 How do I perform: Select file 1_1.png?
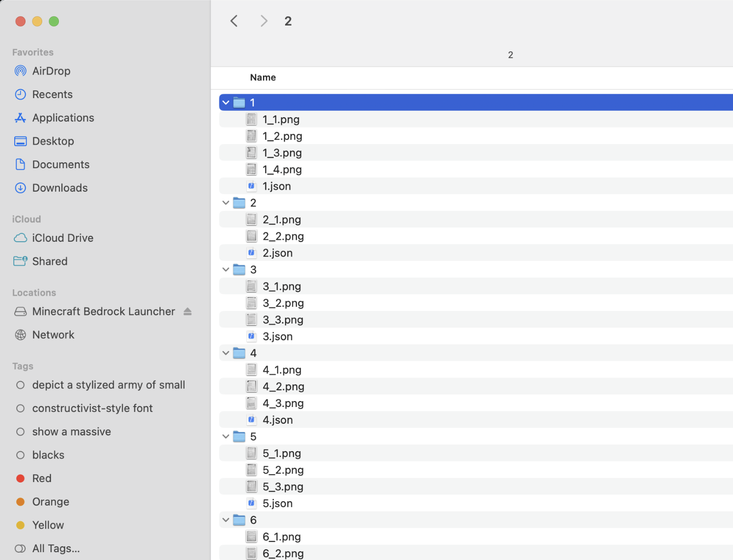click(x=476, y=119)
